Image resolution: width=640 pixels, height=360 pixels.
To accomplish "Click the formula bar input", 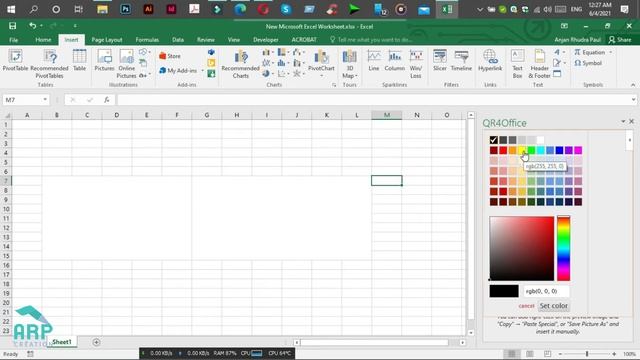I will click(373, 100).
